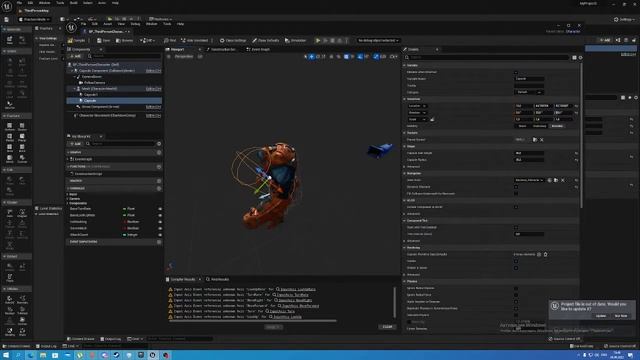Click Clear in Compiler Results
Viewport: 640px width, 360px height.
tap(387, 327)
